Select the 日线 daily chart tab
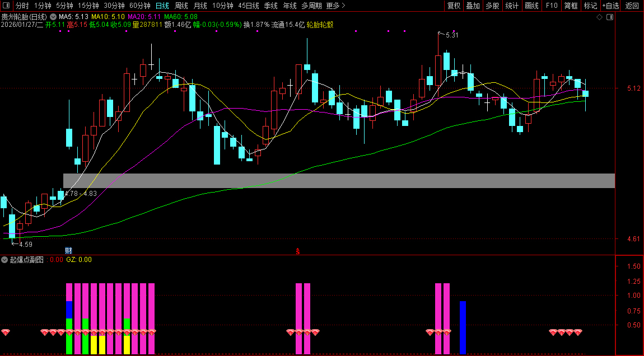This screenshot has width=644, height=356. (162, 6)
